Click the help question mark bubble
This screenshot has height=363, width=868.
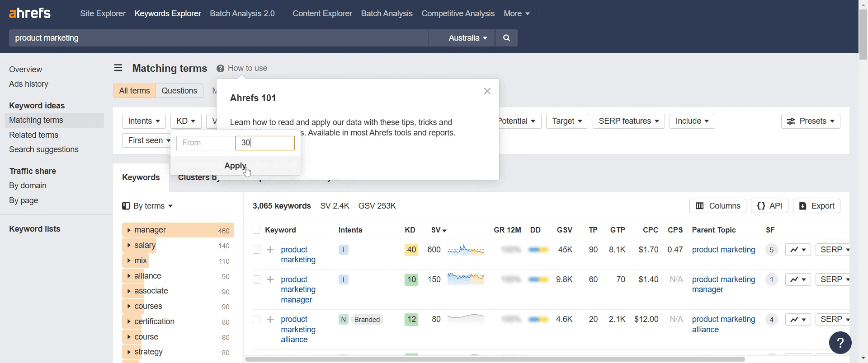pyautogui.click(x=840, y=343)
